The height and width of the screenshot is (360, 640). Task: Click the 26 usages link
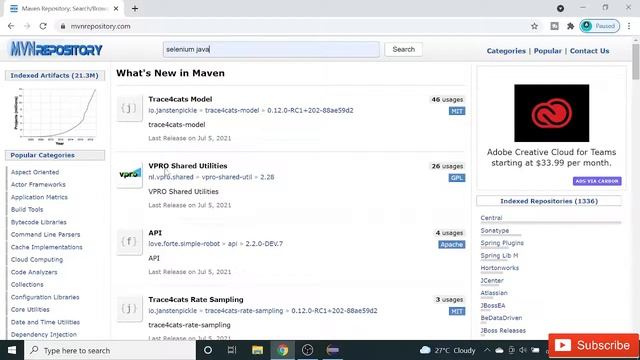[447, 166]
